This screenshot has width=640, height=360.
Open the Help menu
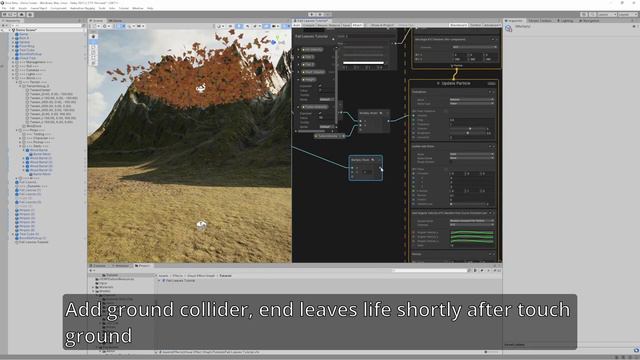pyautogui.click(x=150, y=8)
